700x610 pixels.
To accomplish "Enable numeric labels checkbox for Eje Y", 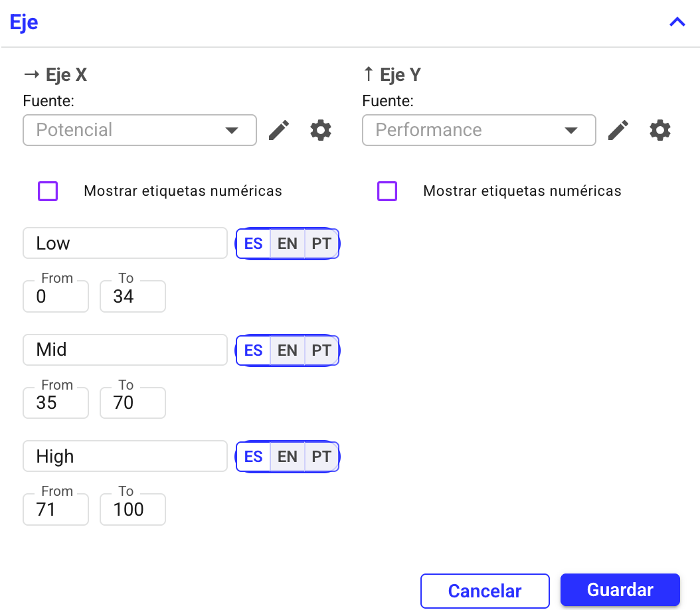I will [x=387, y=191].
